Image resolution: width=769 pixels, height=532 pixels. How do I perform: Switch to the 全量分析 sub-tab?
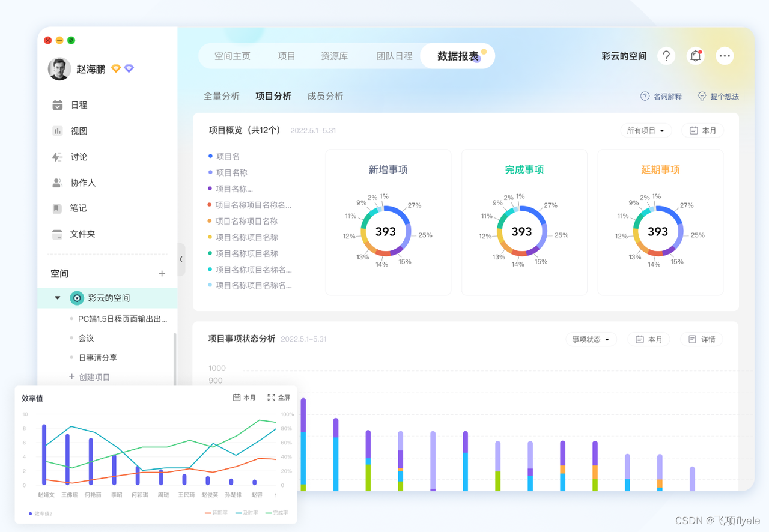coord(222,96)
